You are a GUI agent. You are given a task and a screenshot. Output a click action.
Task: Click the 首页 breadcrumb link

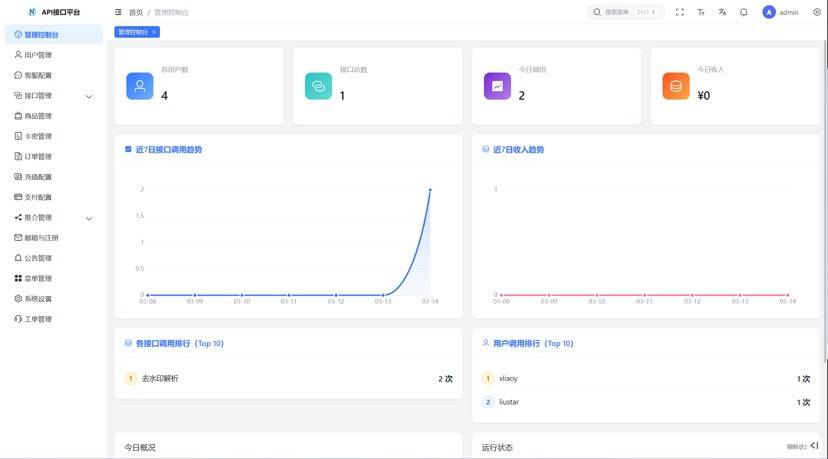coord(135,12)
